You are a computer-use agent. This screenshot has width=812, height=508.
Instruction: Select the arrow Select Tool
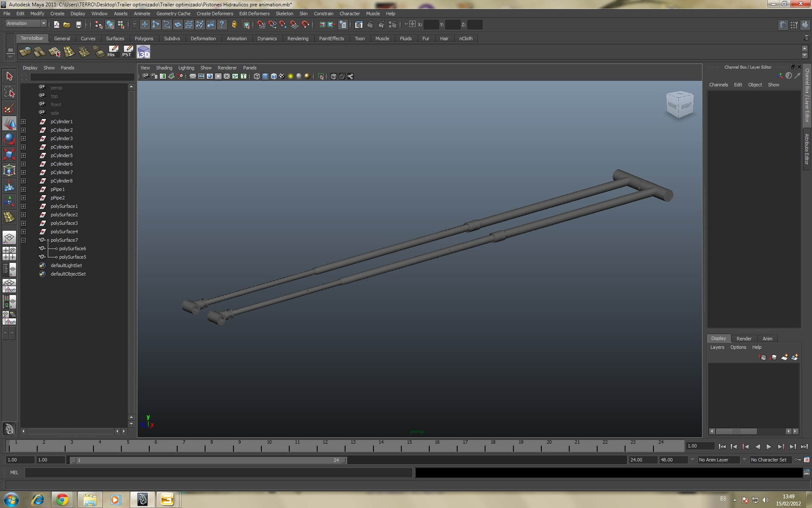click(x=9, y=77)
